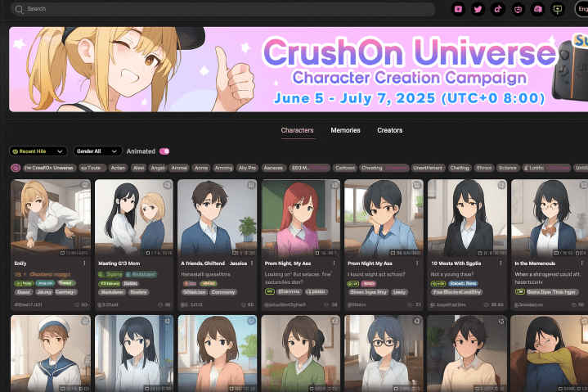Open three-dot menu on 10 Wests With Sgplie

point(500,264)
